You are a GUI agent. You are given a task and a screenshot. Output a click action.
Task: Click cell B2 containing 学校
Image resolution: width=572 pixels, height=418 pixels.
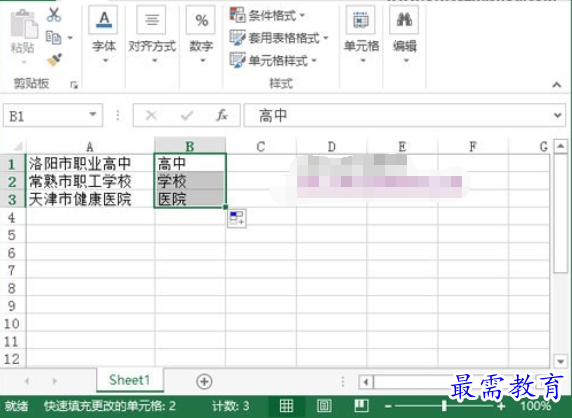pos(190,181)
